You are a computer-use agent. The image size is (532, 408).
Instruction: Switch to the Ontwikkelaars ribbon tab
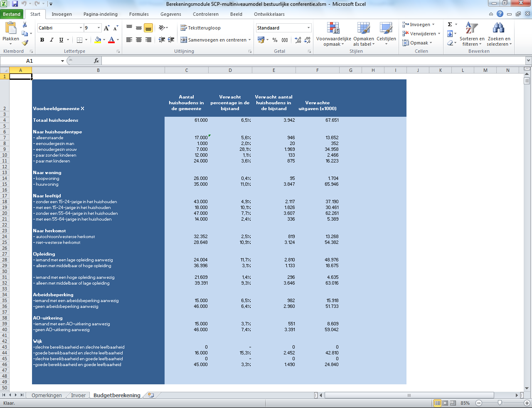(x=269, y=14)
